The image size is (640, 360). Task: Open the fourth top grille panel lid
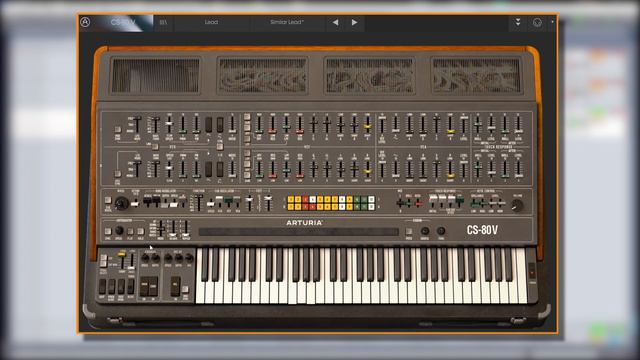pyautogui.click(x=476, y=76)
